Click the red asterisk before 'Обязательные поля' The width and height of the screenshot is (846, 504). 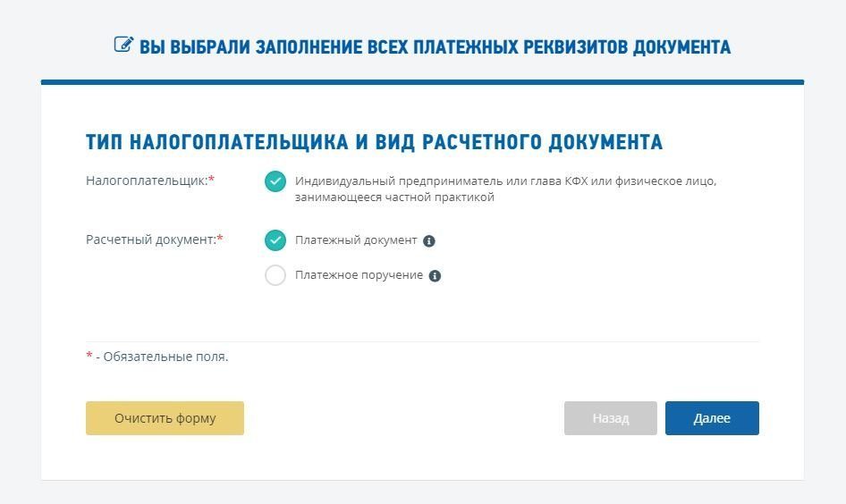coord(89,356)
